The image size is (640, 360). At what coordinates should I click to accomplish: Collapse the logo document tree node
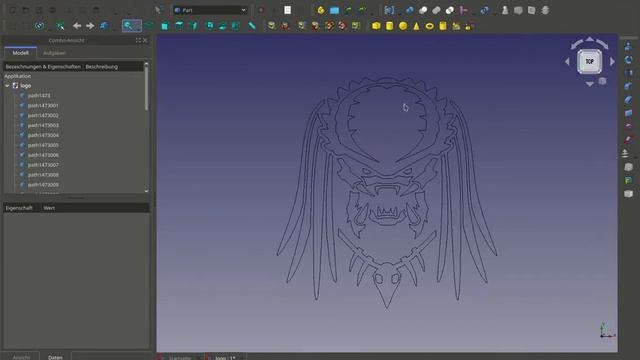tap(7, 86)
